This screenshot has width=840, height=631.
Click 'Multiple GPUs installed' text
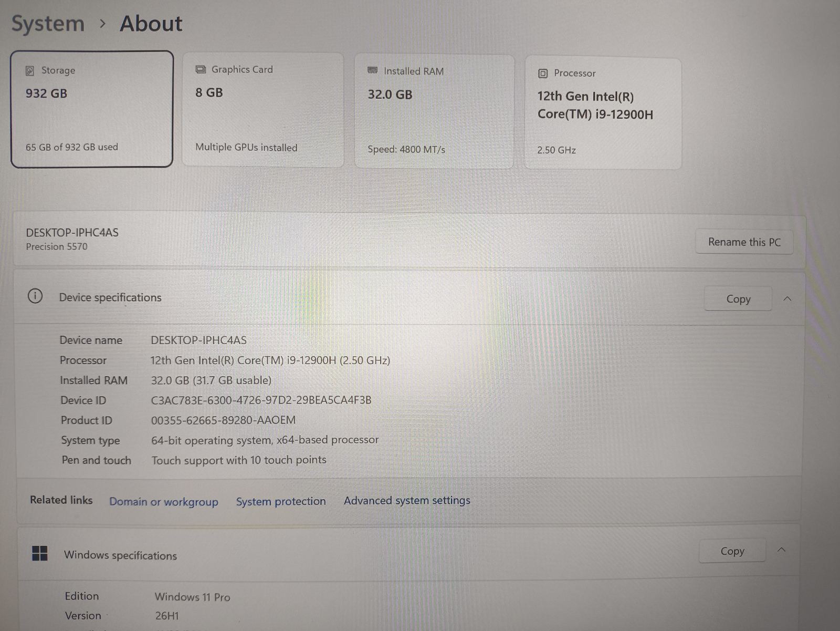point(246,148)
